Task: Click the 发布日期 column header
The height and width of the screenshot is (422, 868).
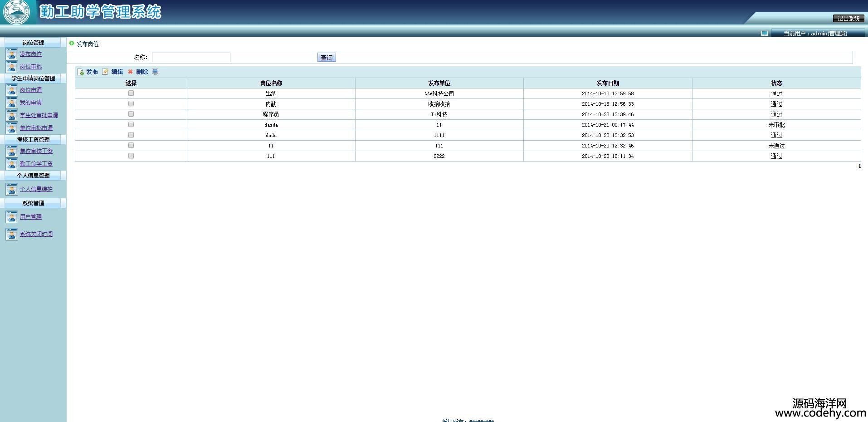Action: [608, 83]
